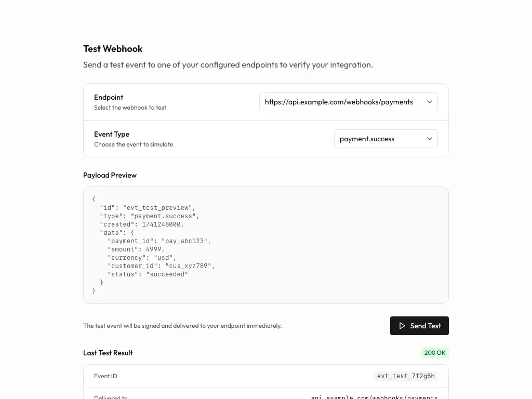Click the play icon on Send Test button
Screen dimensions: 532x399
coord(402,326)
